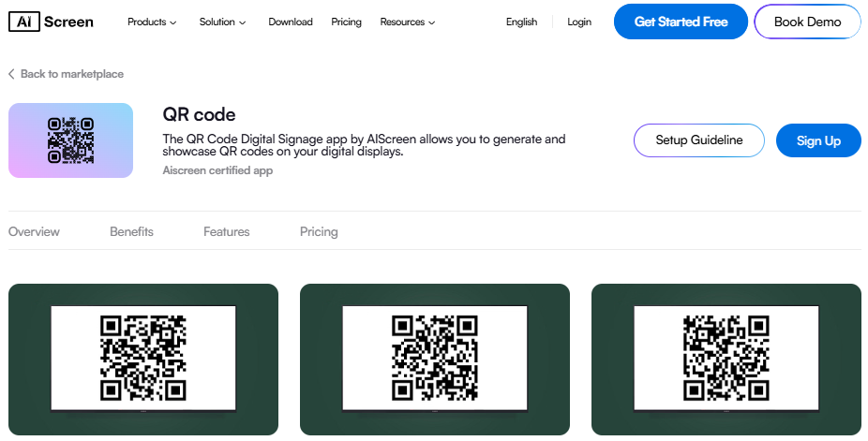Image resolution: width=868 pixels, height=441 pixels.
Task: Switch to the Overview tab
Action: point(34,231)
